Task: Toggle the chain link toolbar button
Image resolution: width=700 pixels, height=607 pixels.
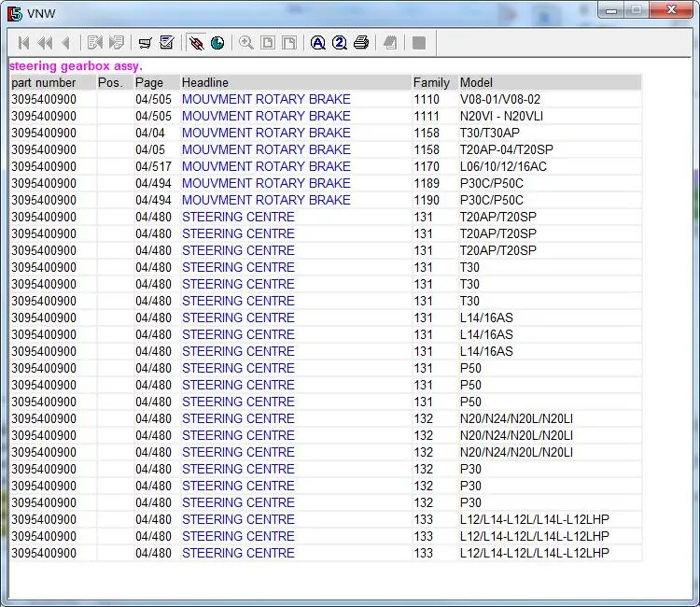Action: point(196,43)
